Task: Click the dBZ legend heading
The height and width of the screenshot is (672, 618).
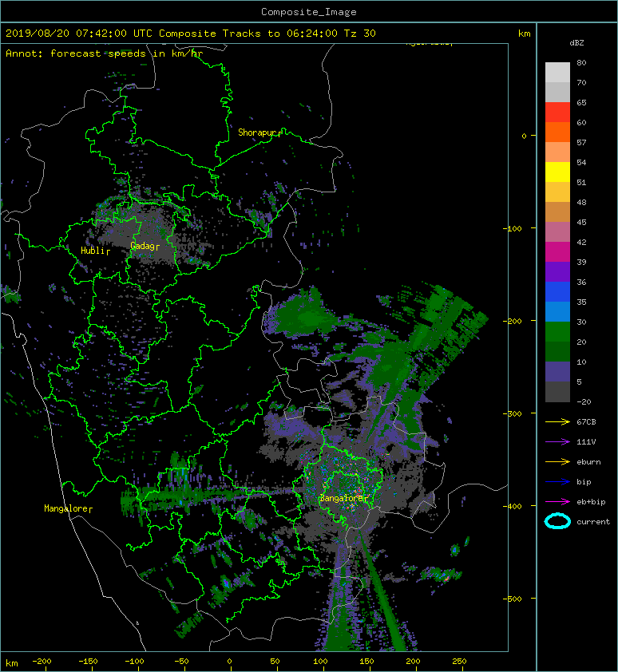Action: click(x=576, y=43)
